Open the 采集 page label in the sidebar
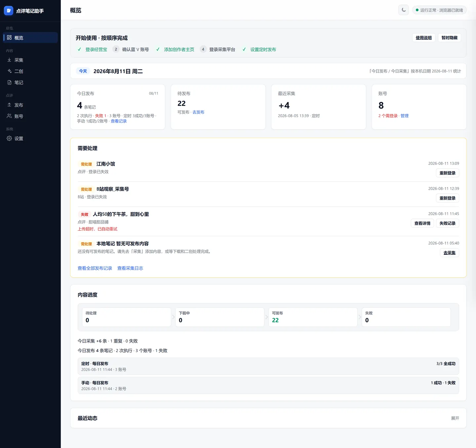The width and height of the screenshot is (476, 448). (x=19, y=60)
